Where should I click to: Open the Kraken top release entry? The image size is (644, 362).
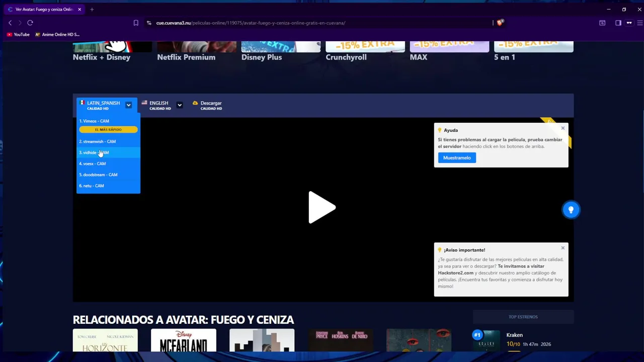click(x=523, y=340)
